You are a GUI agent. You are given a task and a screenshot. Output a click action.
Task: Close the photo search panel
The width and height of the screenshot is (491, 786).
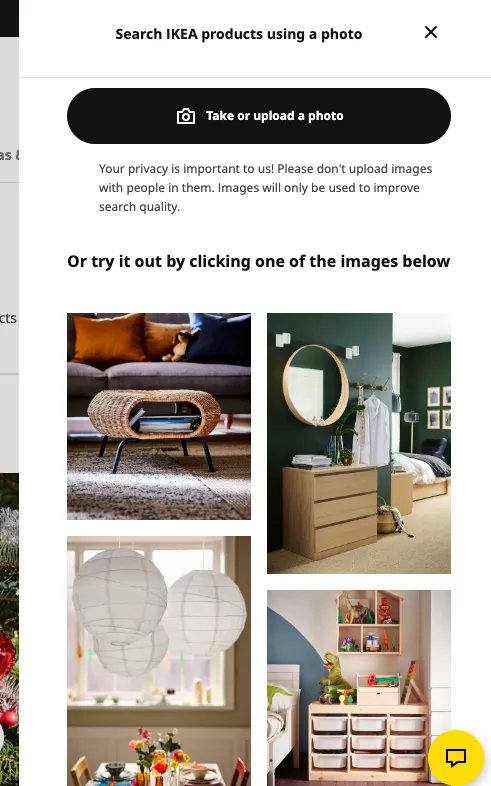click(x=431, y=33)
